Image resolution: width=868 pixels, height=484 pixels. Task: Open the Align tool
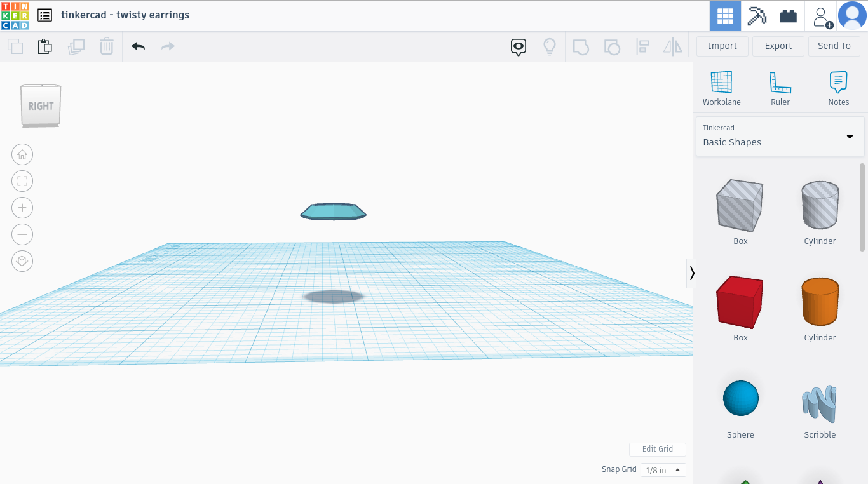[642, 46]
